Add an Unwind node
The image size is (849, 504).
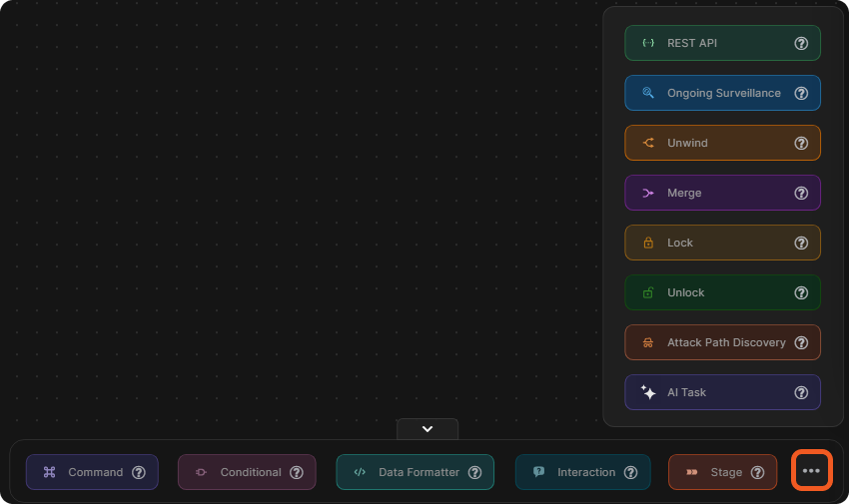722,143
